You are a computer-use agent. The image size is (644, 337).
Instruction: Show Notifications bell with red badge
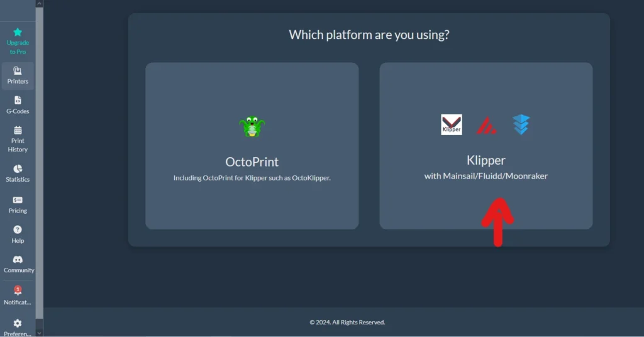18,290
